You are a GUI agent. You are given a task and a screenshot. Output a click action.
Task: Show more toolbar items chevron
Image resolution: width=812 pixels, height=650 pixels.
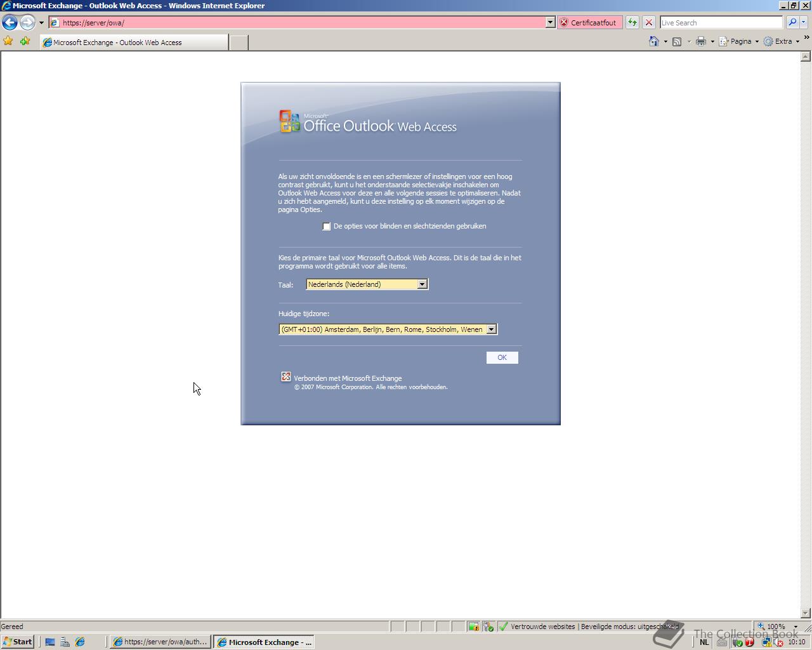(806, 37)
